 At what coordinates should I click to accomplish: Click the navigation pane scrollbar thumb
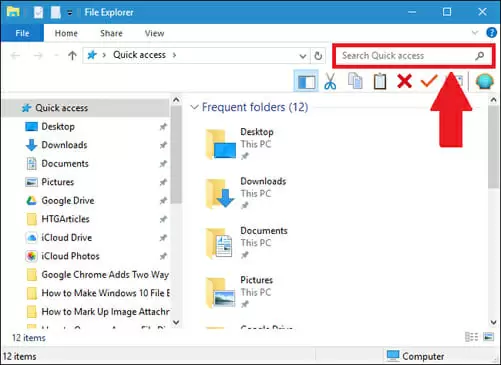coord(176,154)
